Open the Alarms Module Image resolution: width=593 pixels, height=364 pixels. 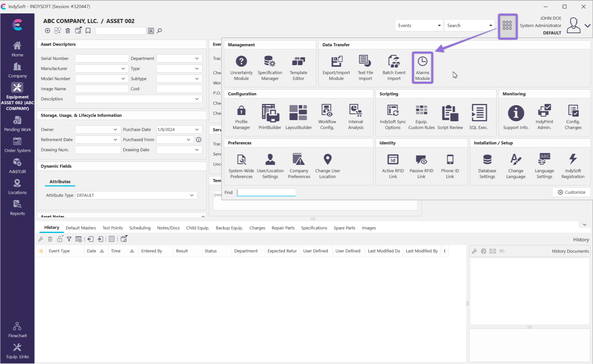tap(422, 68)
